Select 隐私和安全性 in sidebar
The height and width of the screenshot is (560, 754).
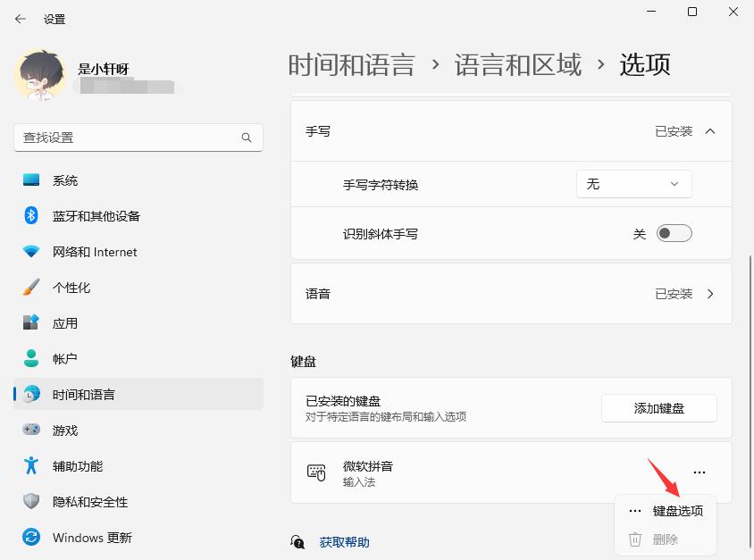tap(89, 502)
